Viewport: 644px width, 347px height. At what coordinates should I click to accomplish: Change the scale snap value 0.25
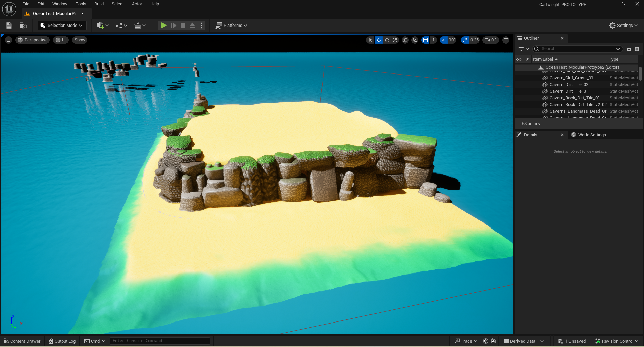475,40
